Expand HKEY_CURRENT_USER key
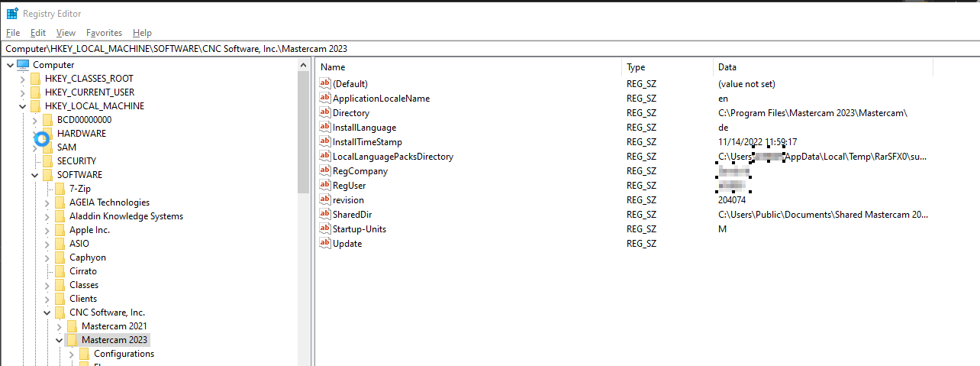980x366 pixels. click(x=21, y=92)
